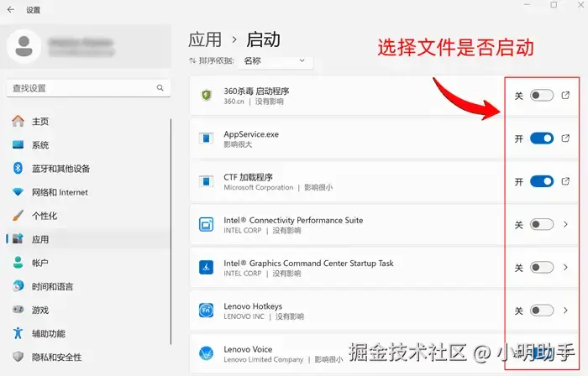Screen dimensions: 588x376
Task: Click the 系统 monitor icon
Action: (18, 145)
